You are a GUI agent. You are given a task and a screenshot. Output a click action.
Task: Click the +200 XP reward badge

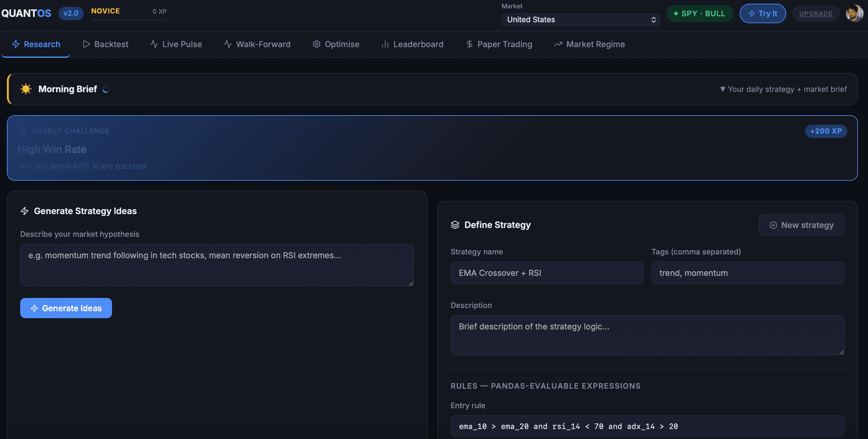tap(826, 131)
